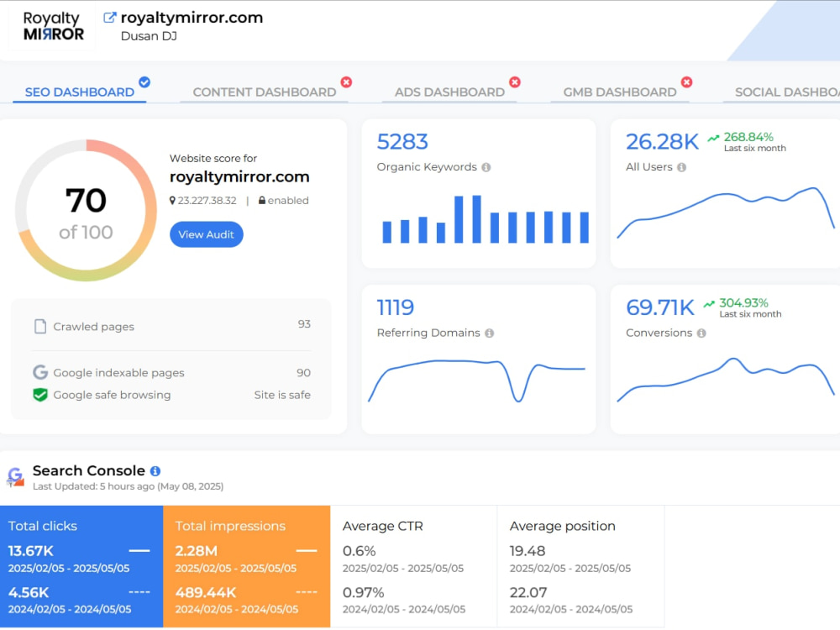Click the IP address 23.227.38.32
This screenshot has width=840, height=630.
(x=207, y=201)
